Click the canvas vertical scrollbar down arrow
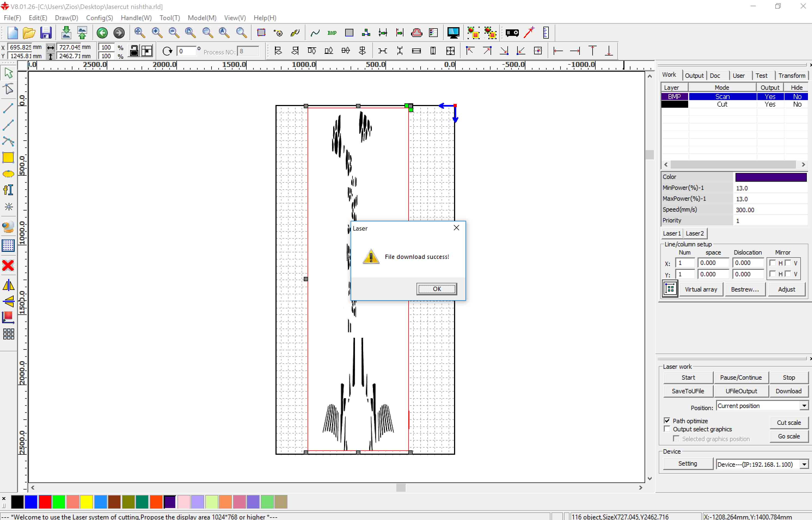 pos(649,479)
